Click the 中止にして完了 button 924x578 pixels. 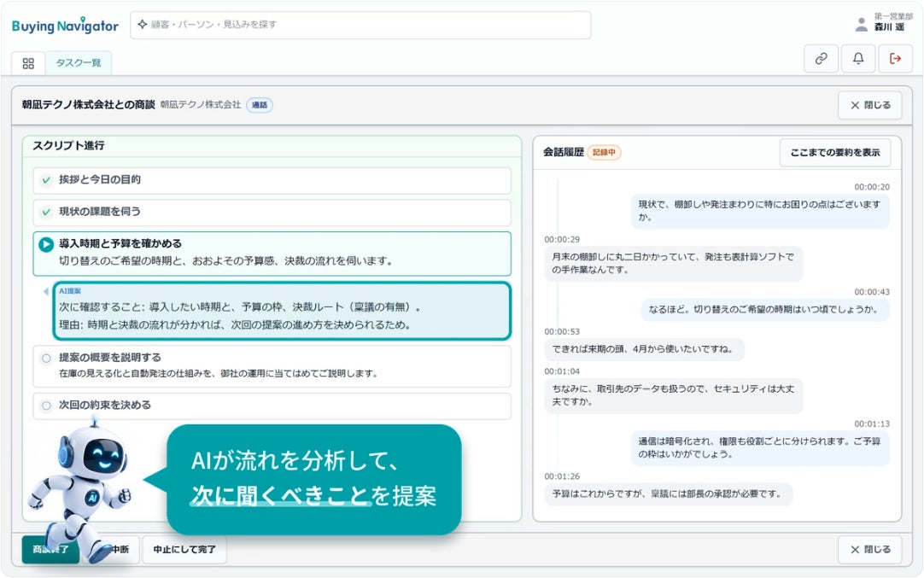click(184, 549)
